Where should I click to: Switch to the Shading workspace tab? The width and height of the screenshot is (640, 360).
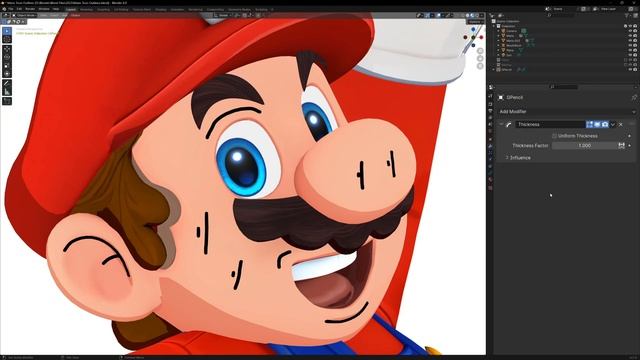[x=161, y=9]
